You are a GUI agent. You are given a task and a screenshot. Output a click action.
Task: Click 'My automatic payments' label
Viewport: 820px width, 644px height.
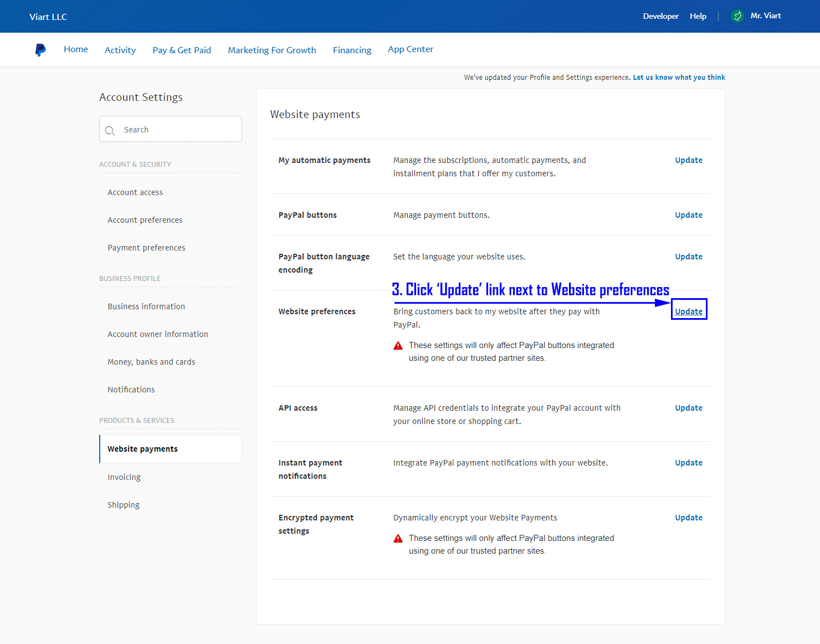[325, 160]
